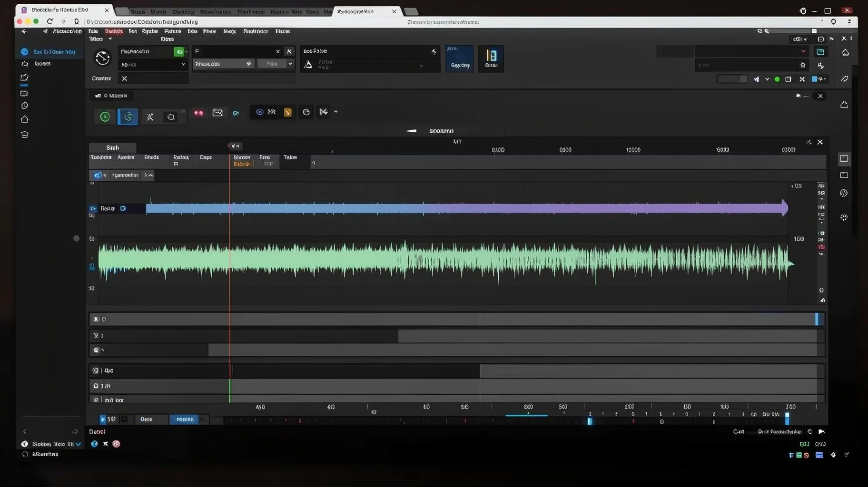Click the green circular power icon in the toolbar
Screen dimensions: 868x487
[x=105, y=117]
